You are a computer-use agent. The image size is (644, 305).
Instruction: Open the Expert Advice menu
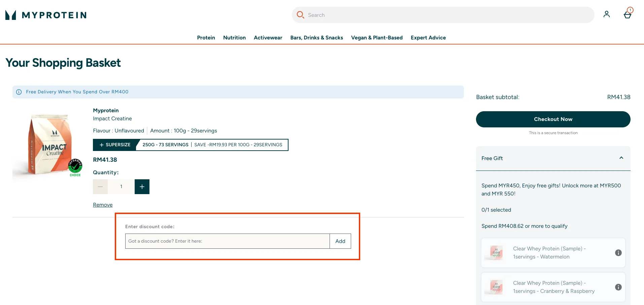[428, 38]
